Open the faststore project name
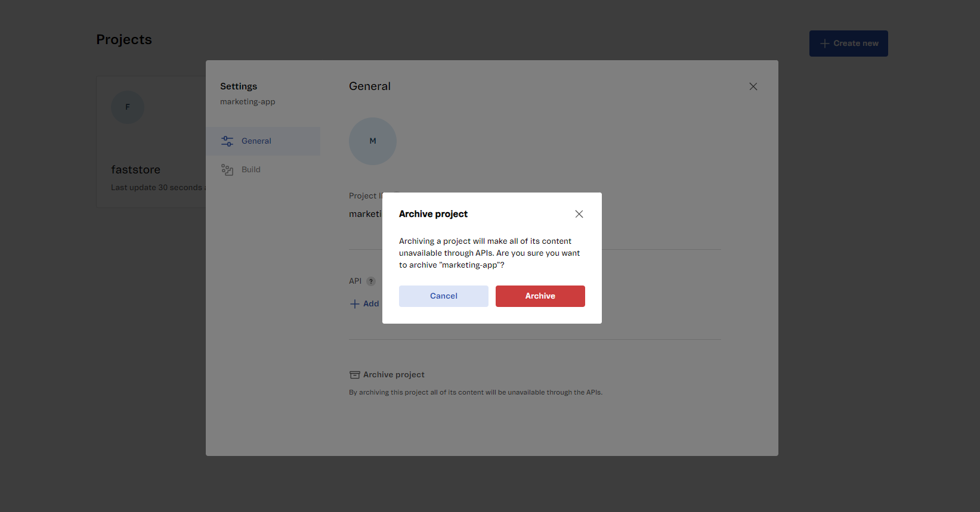The height and width of the screenshot is (512, 980). (x=135, y=170)
